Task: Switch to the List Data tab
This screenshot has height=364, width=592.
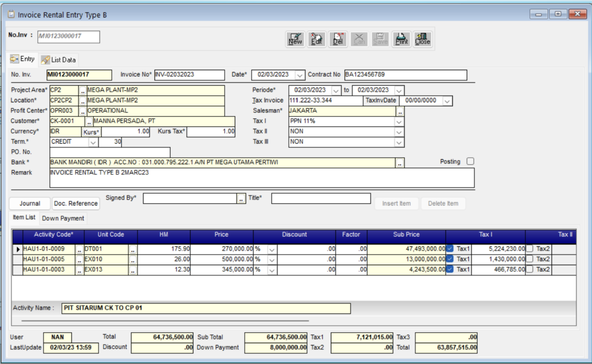Action: (x=59, y=60)
